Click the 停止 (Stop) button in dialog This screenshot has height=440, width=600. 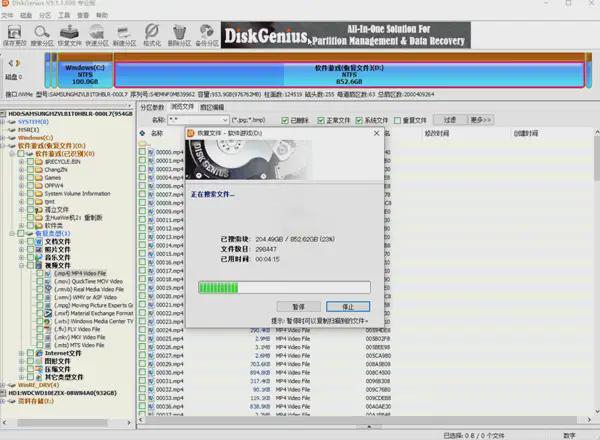[x=348, y=306]
